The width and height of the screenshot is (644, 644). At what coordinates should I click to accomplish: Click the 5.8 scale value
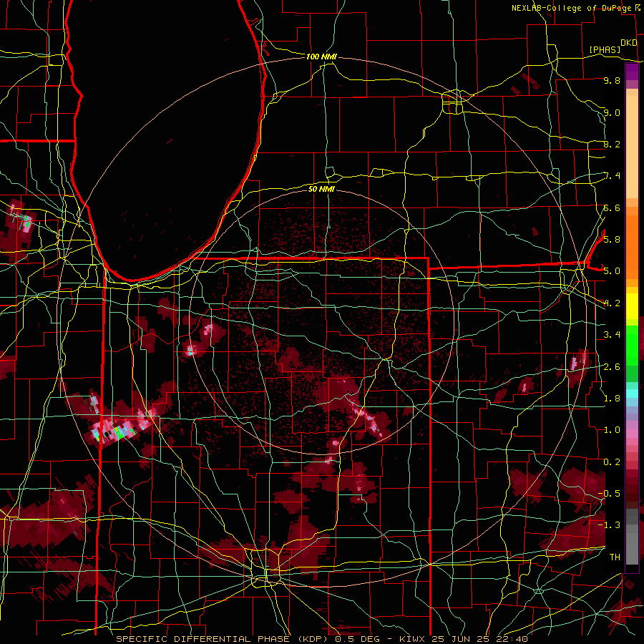point(612,239)
